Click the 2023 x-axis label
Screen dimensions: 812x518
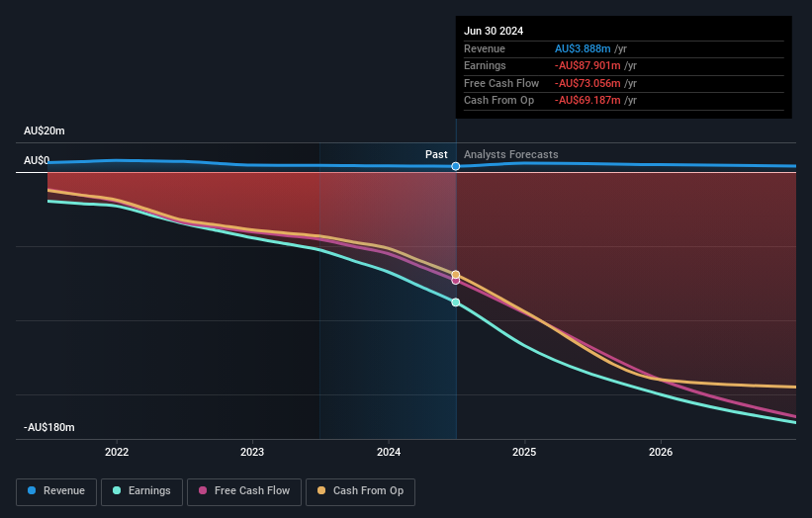point(252,452)
